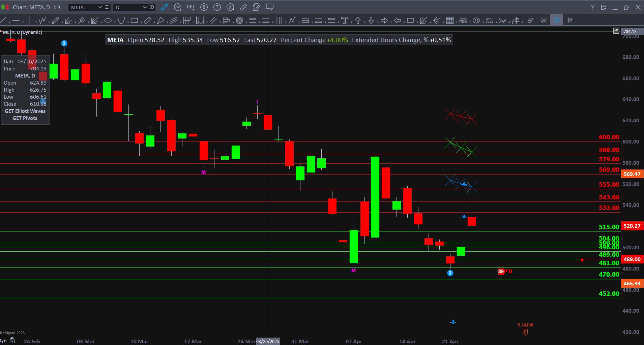This screenshot has height=345, width=644.
Task: Select the PTI profit taking index tool
Action: (489, 21)
